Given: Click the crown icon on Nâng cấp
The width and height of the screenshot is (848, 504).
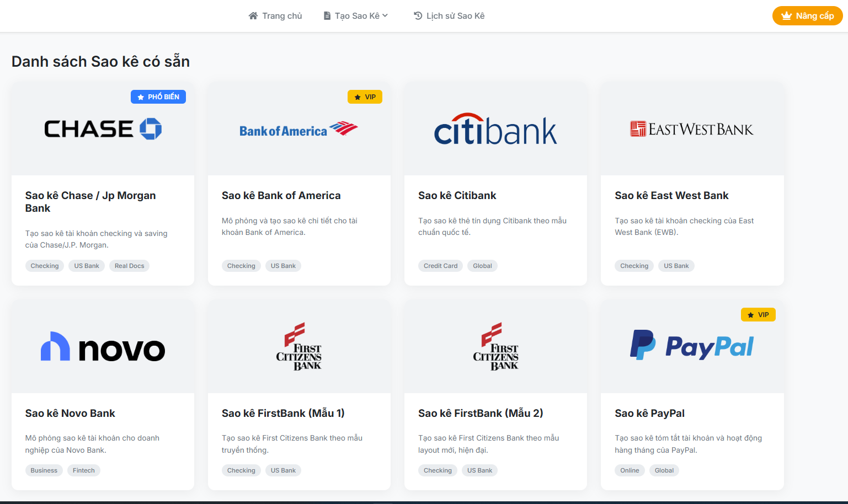Looking at the screenshot, I should [x=787, y=16].
